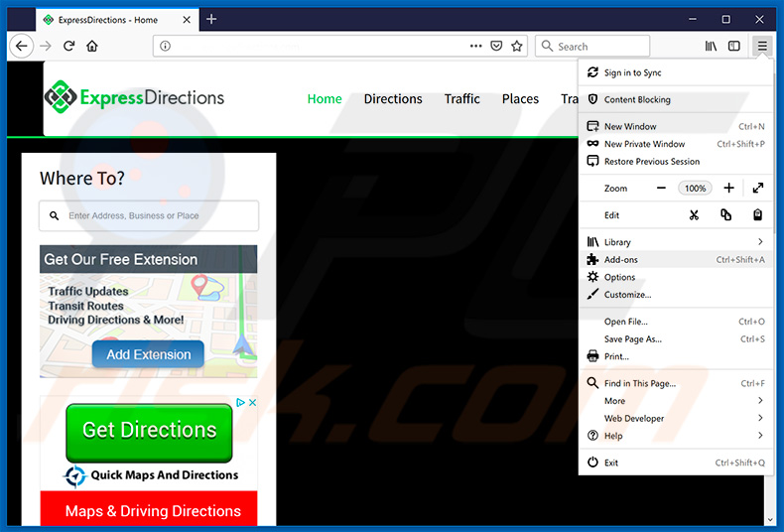Show site information icon in address bar
The image size is (784, 532).
[x=165, y=47]
